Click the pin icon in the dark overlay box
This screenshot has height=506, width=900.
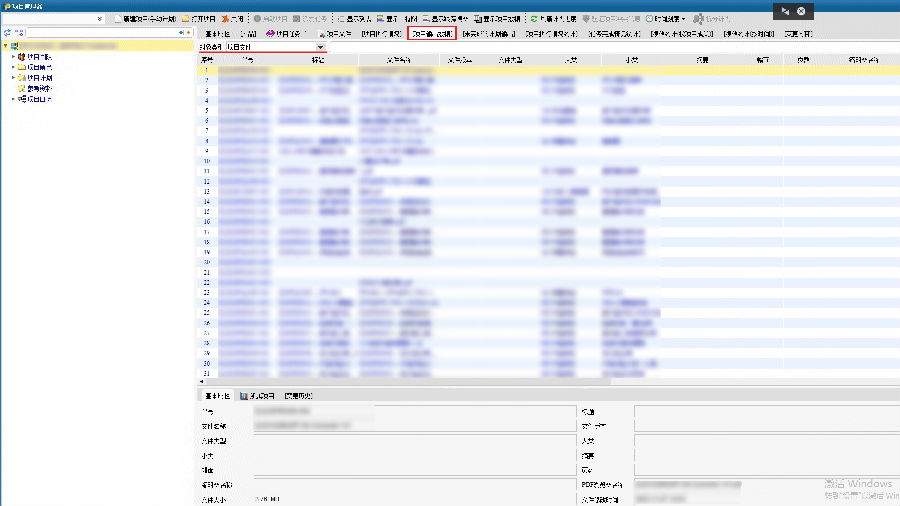pos(785,11)
